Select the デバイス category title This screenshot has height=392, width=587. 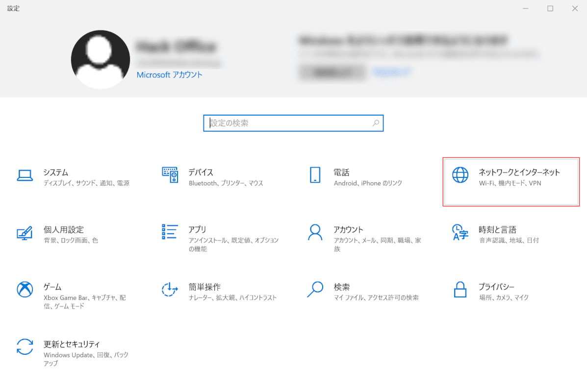pyautogui.click(x=201, y=172)
